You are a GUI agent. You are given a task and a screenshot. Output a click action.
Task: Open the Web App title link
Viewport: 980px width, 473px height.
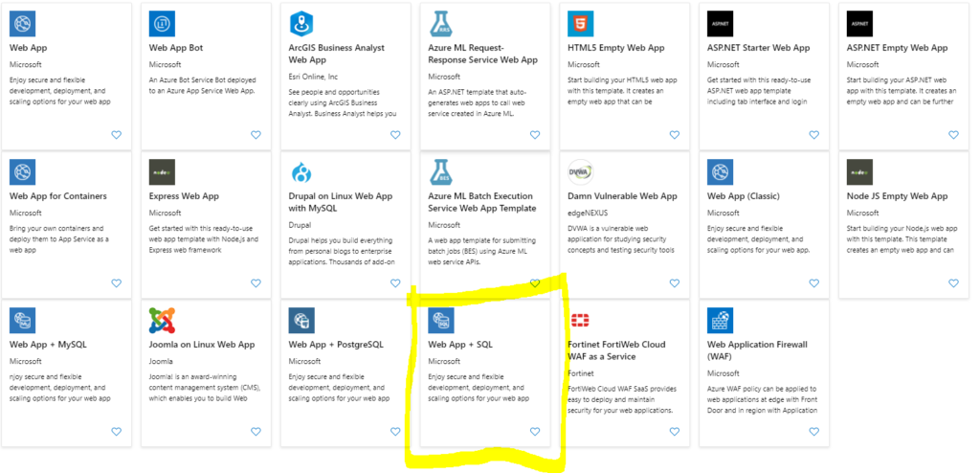click(28, 48)
